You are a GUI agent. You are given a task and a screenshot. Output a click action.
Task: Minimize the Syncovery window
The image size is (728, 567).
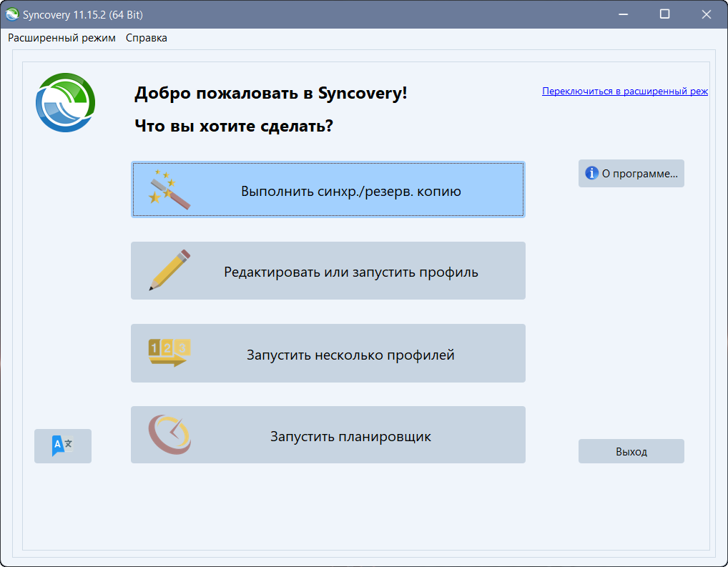[x=623, y=14]
